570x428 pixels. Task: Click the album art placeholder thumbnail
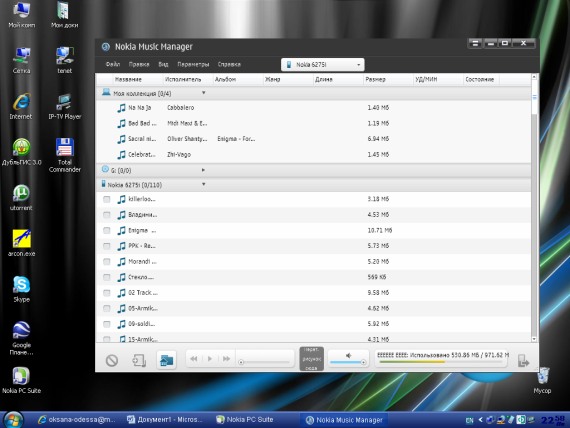[x=312, y=359]
